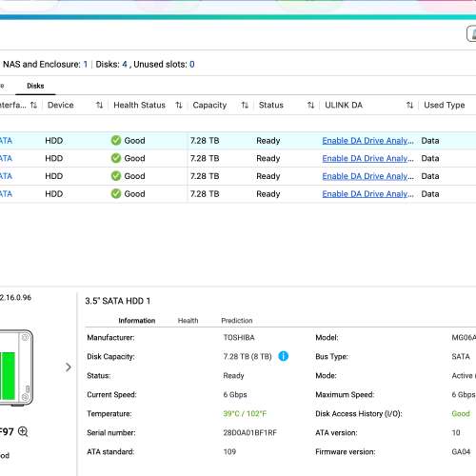Click the Disk Access History Good value

461,413
